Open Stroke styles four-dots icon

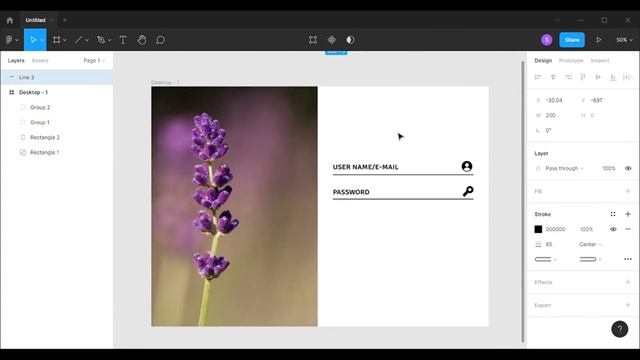613,214
